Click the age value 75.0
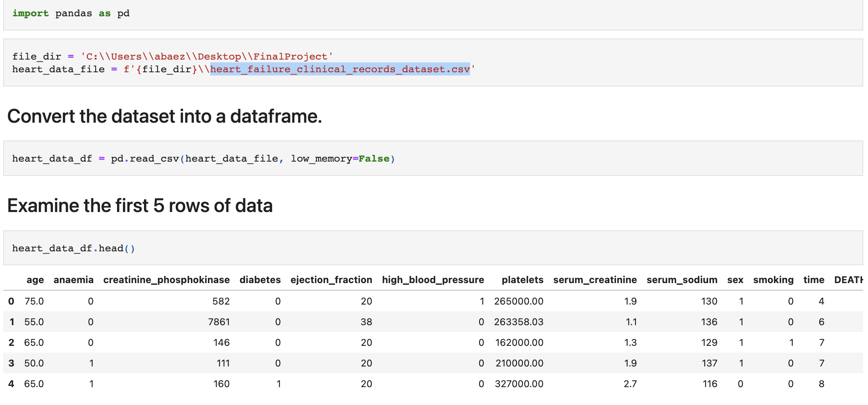Image resolution: width=868 pixels, height=405 pixels. 34,301
